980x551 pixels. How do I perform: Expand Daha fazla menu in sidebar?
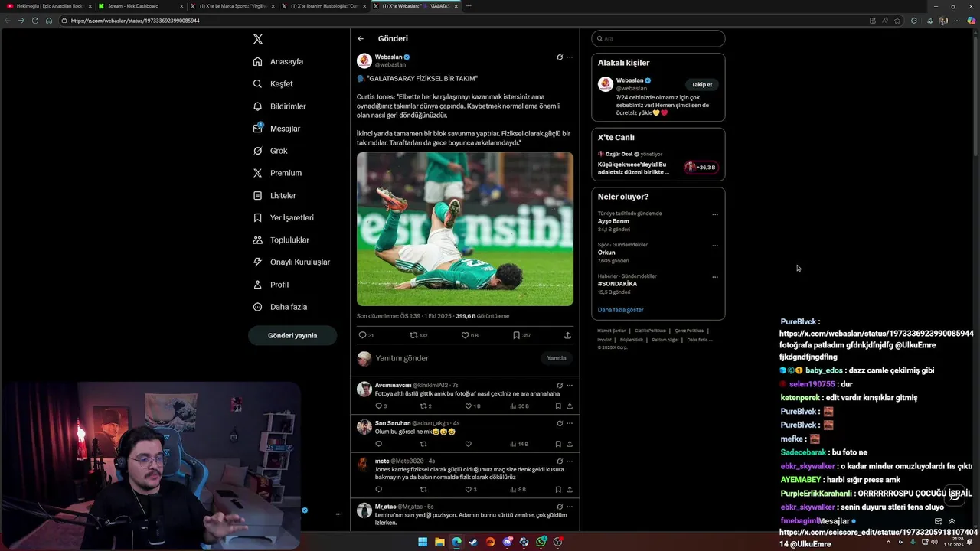[x=280, y=307]
